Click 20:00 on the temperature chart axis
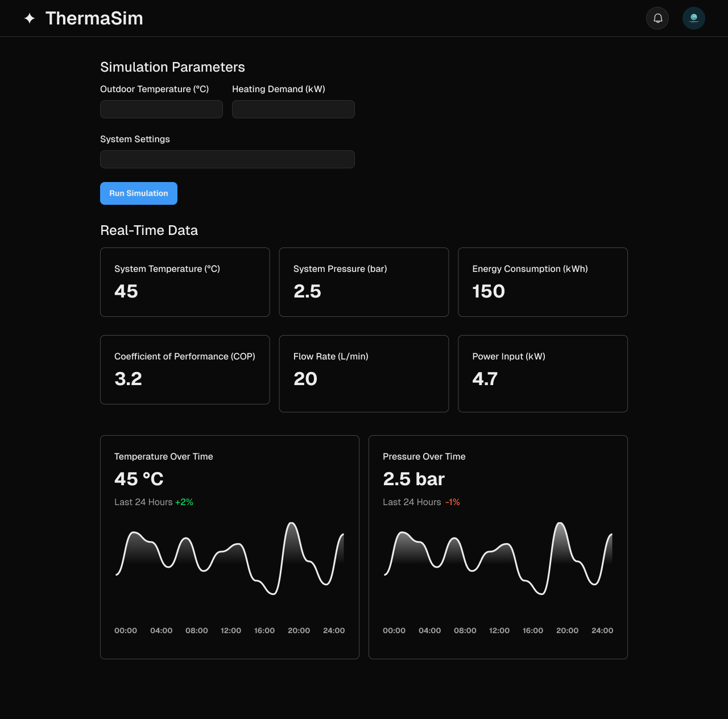 tap(299, 631)
